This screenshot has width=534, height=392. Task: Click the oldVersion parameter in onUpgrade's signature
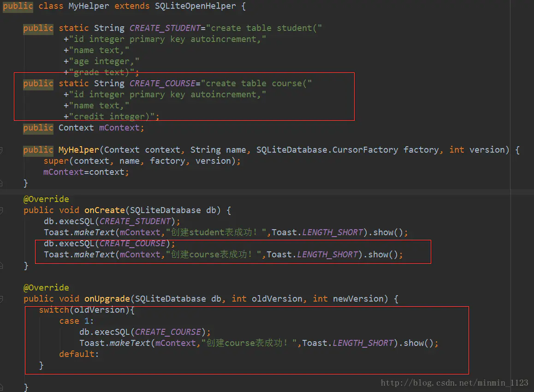coord(277,299)
